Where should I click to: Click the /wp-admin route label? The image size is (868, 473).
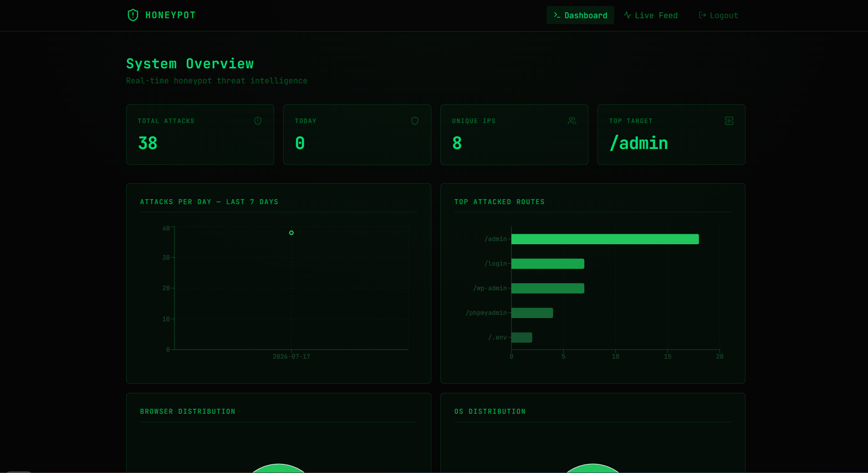[490, 288]
